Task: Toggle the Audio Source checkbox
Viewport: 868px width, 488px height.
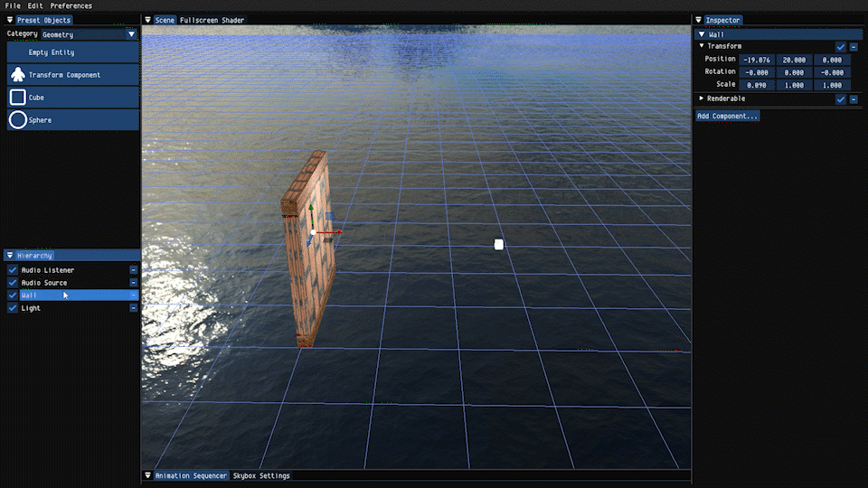Action: (12, 282)
